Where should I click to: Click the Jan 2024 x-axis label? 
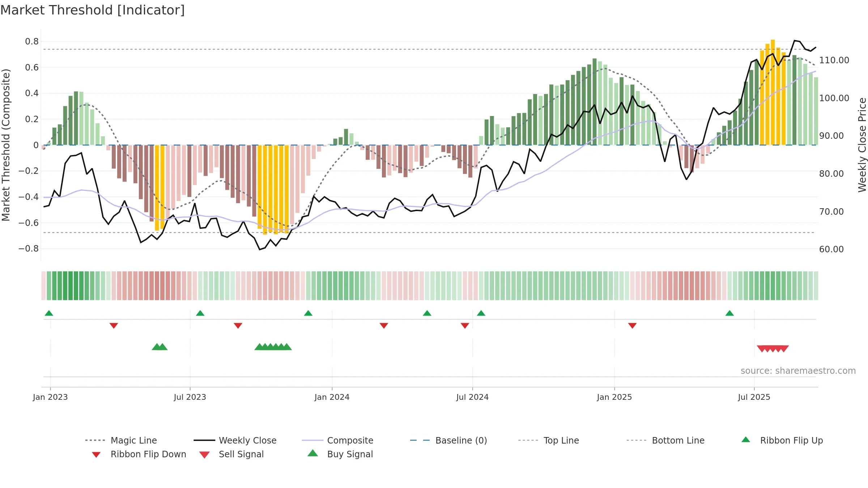332,397
